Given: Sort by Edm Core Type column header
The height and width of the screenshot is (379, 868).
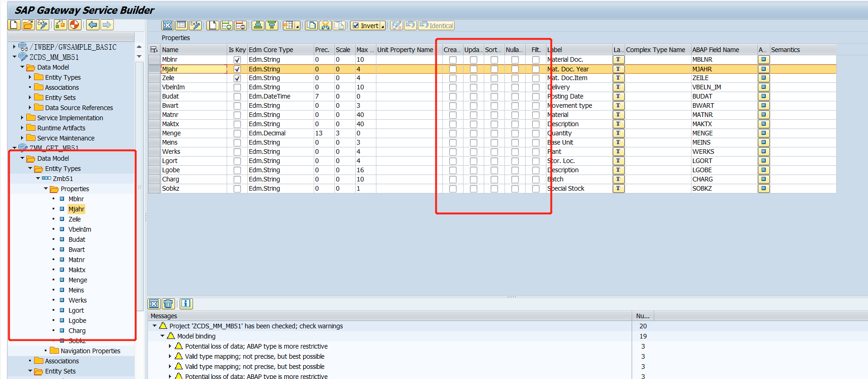Looking at the screenshot, I should pyautogui.click(x=281, y=50).
